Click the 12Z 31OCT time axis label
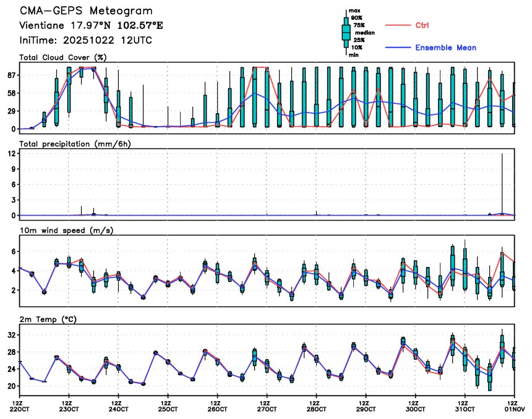This screenshot has height=419, width=532. click(x=465, y=406)
